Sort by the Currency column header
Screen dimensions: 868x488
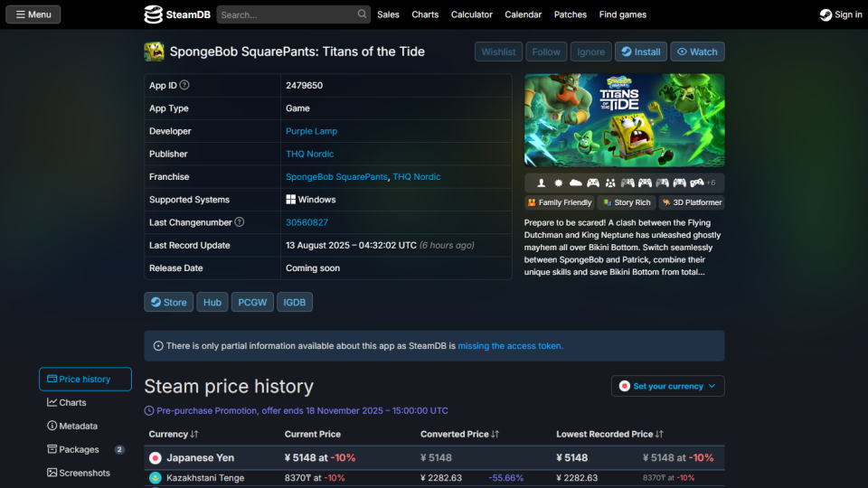pyautogui.click(x=174, y=435)
